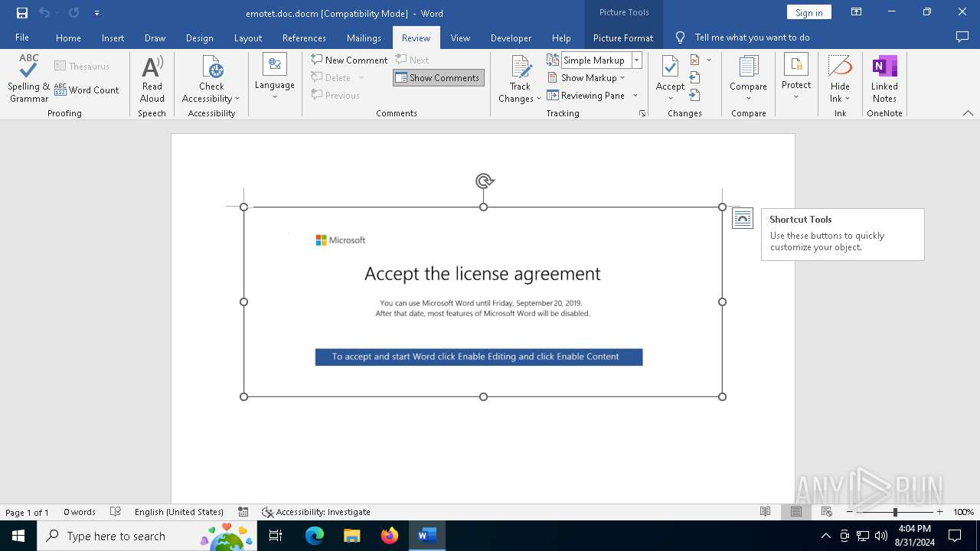
Task: Open the Reviewing Pane dropdown arrow
Action: [635, 96]
